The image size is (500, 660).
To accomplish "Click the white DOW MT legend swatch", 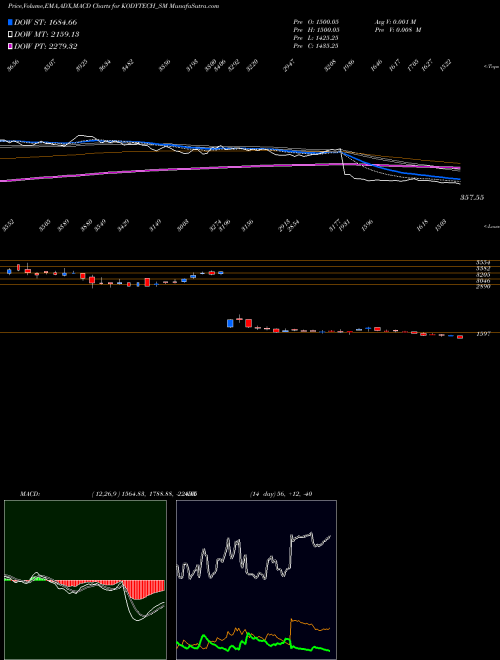I will [11, 35].
